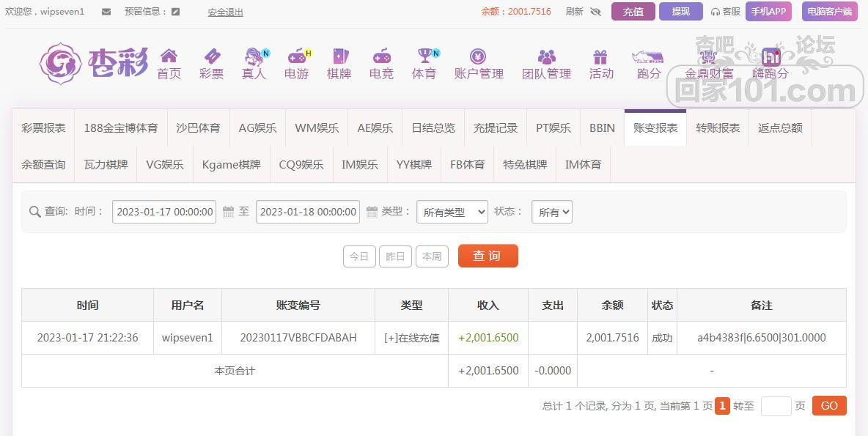Open the mail envelope icon
The width and height of the screenshot is (868, 436).
[x=106, y=12]
